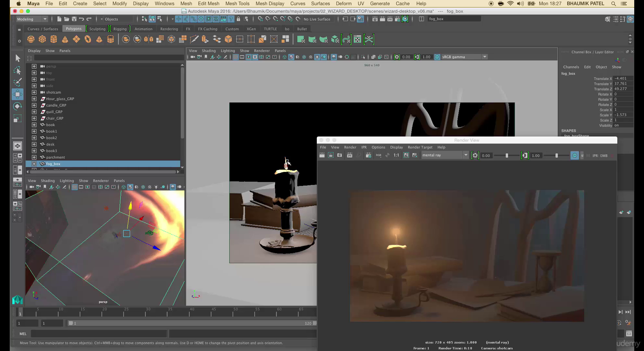Activate the Rotate tool in toolbox
The height and width of the screenshot is (351, 644).
(18, 106)
